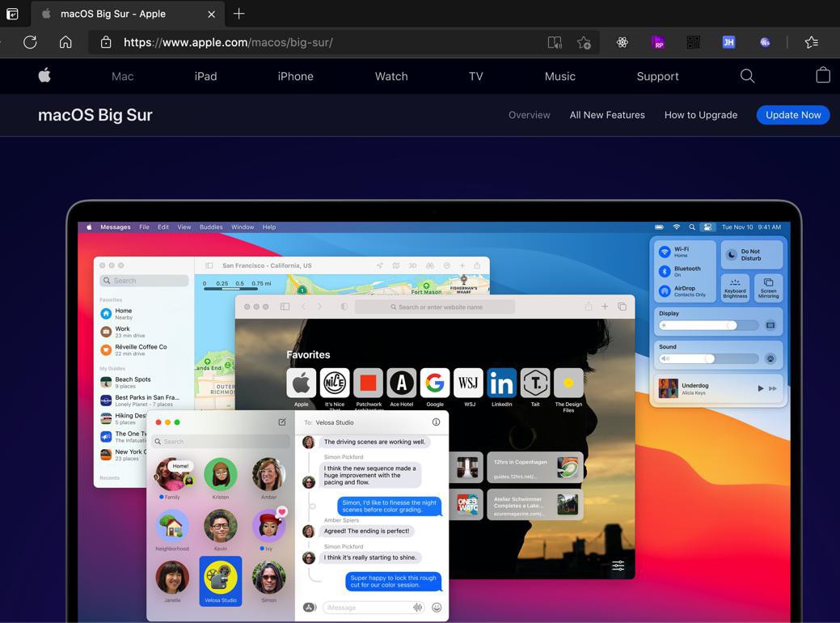Open the QR code extension icon
This screenshot has width=840, height=623.
tap(693, 42)
